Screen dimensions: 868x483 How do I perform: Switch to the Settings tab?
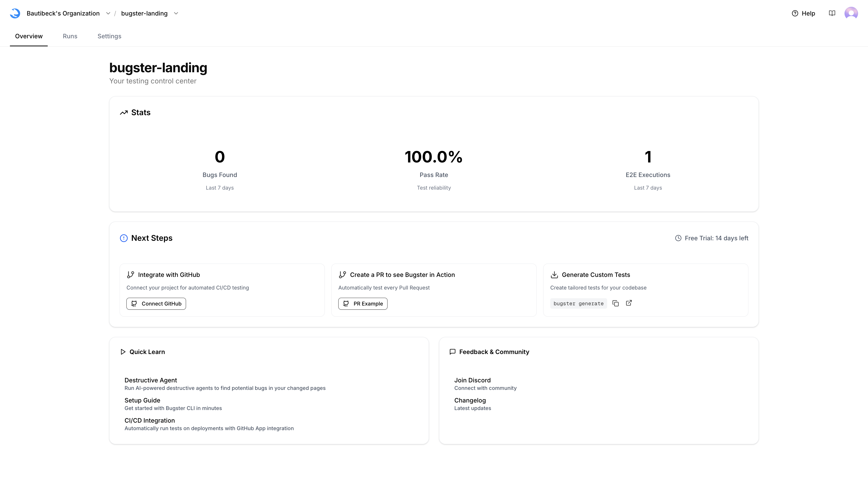tap(109, 36)
